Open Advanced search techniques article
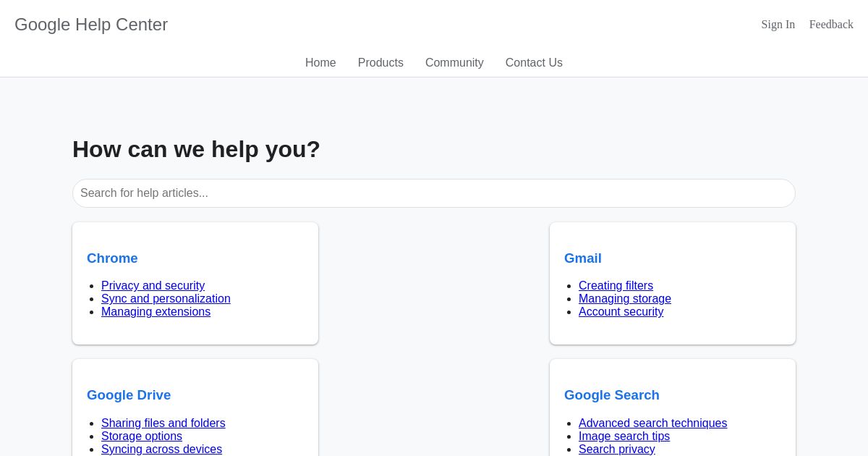This screenshot has height=456, width=868. pyautogui.click(x=652, y=423)
